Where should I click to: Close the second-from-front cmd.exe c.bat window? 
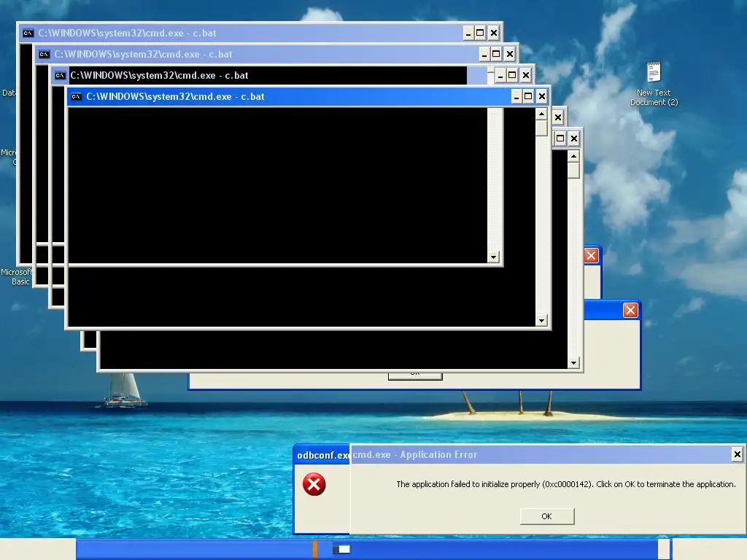[525, 75]
